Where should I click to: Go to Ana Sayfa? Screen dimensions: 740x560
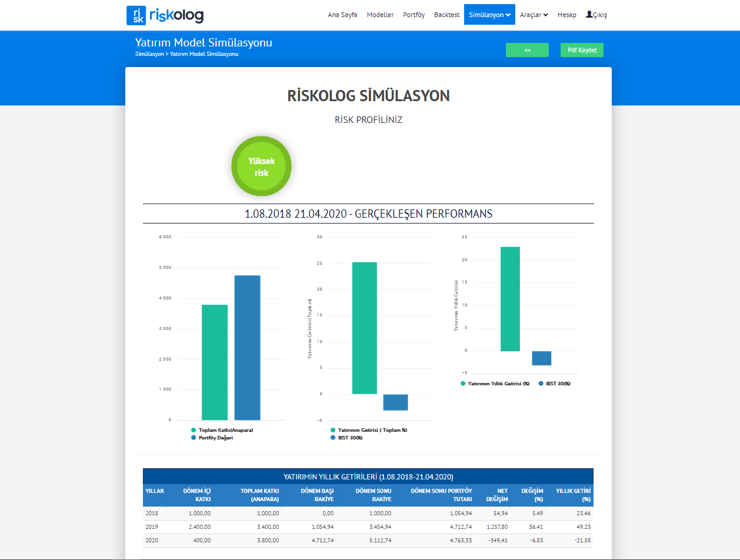[342, 15]
